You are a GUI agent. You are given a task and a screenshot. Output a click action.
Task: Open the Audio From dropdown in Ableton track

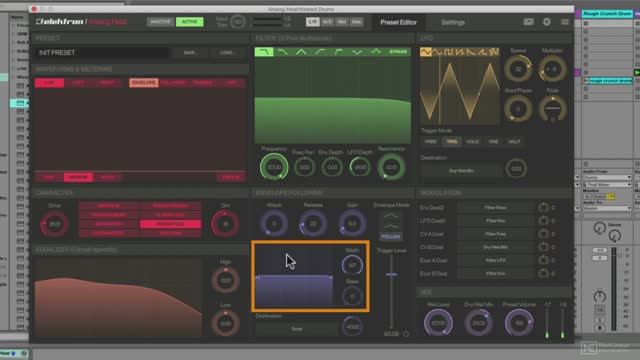point(607,178)
